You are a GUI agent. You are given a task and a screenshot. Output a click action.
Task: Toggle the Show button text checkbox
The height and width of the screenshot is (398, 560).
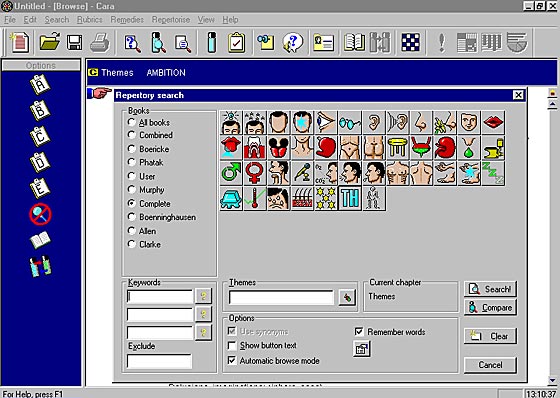tap(232, 345)
